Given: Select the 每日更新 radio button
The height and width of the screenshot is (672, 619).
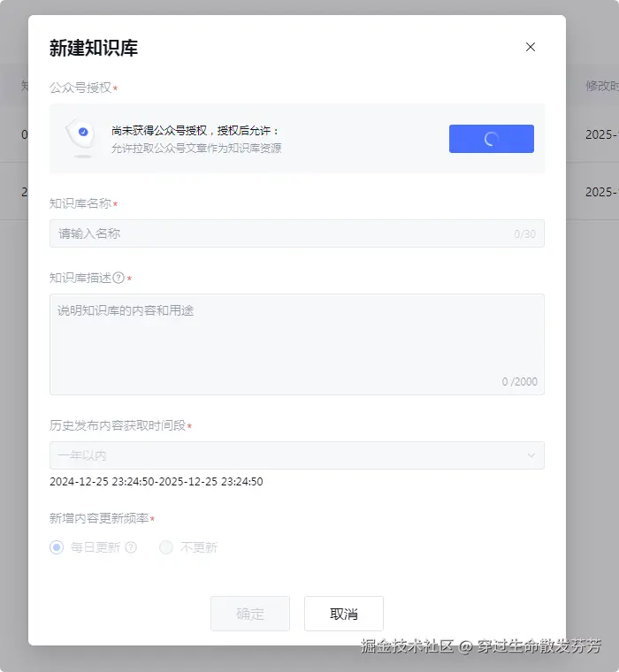Looking at the screenshot, I should coord(57,547).
